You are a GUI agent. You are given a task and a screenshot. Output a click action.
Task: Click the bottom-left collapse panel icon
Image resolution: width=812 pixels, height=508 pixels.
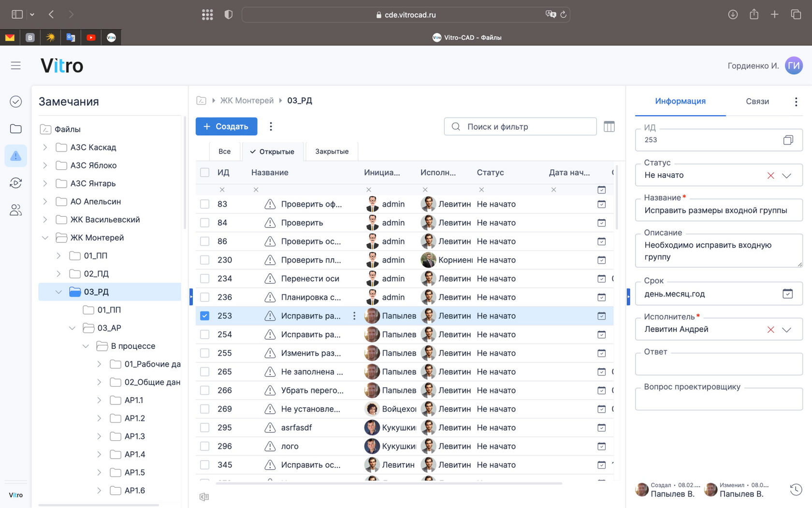click(x=204, y=497)
